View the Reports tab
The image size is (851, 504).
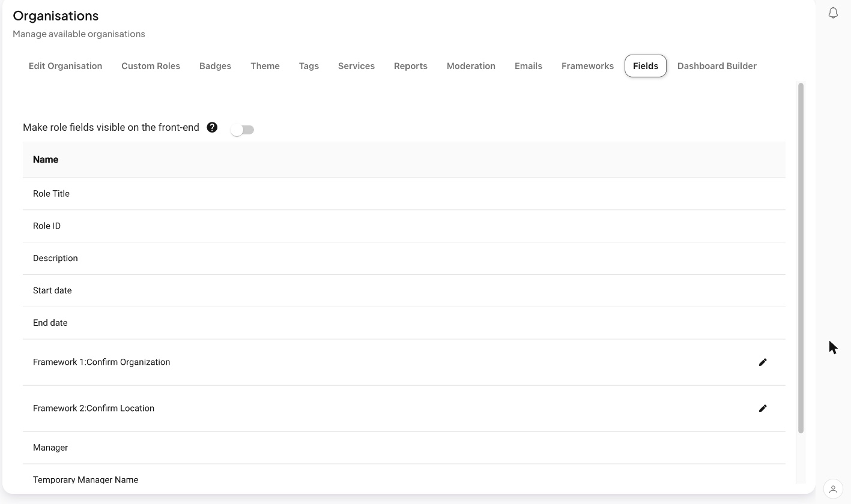[411, 66]
